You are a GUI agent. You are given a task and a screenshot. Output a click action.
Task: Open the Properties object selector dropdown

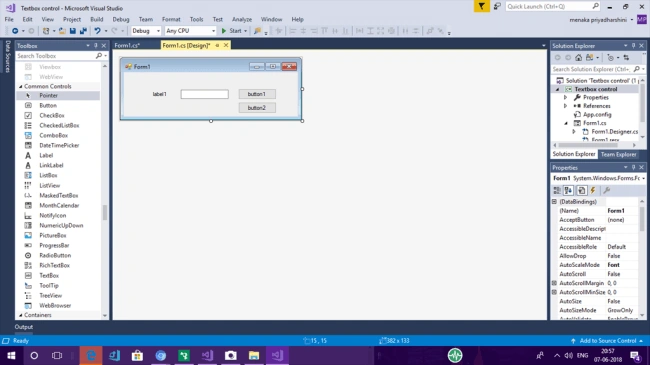tap(643, 178)
